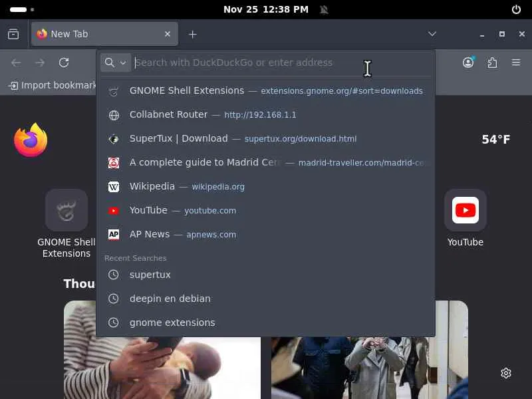Click the Madrid traveller favicon
The height and width of the screenshot is (399, 532).
[x=114, y=163]
